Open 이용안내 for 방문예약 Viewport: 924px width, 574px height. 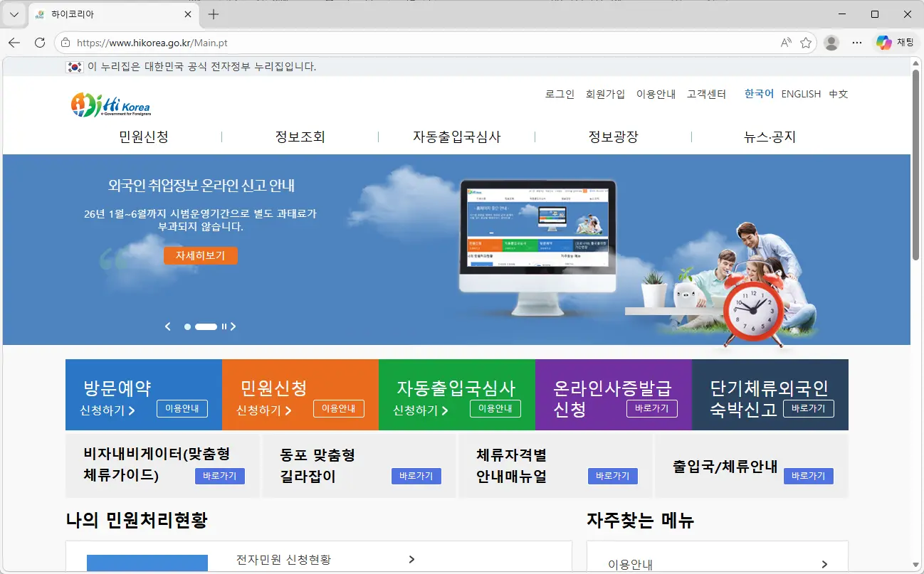182,408
